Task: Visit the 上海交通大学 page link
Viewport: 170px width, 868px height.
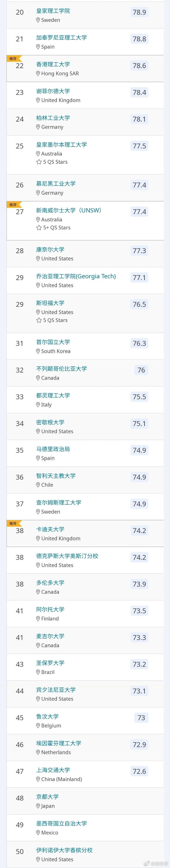Action: (x=53, y=770)
